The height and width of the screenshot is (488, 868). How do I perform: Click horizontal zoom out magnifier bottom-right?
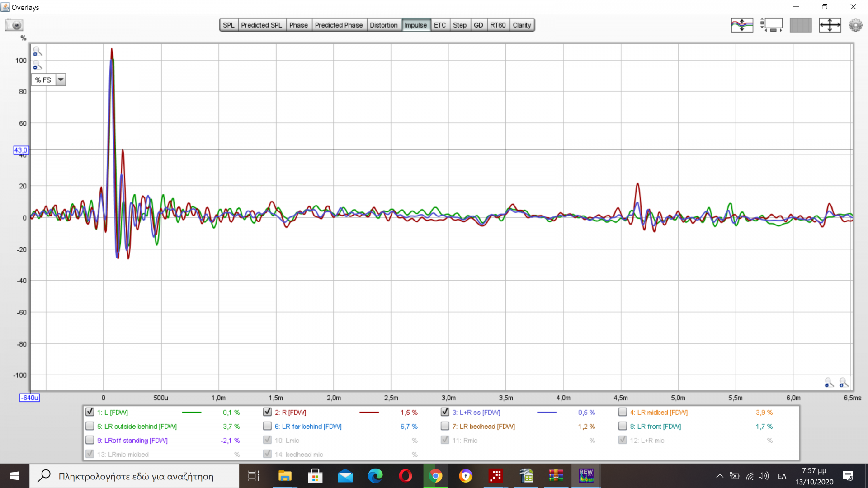pyautogui.click(x=829, y=383)
